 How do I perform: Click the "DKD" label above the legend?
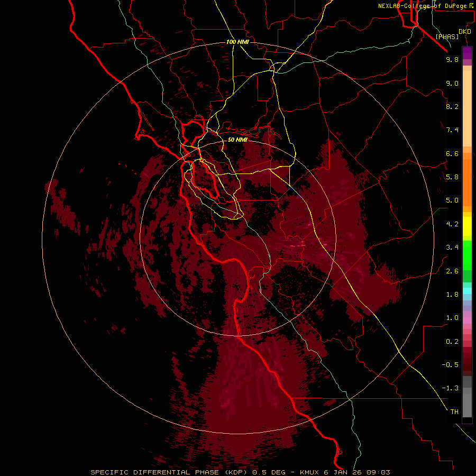tap(465, 32)
